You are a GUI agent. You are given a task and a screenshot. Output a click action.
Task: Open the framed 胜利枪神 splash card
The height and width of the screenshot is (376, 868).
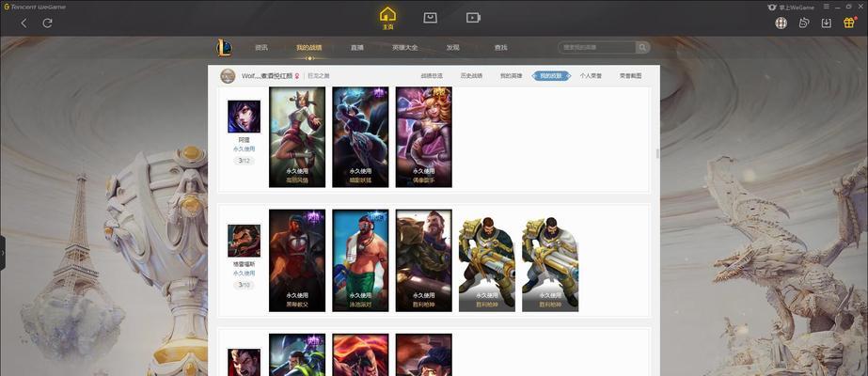423,260
